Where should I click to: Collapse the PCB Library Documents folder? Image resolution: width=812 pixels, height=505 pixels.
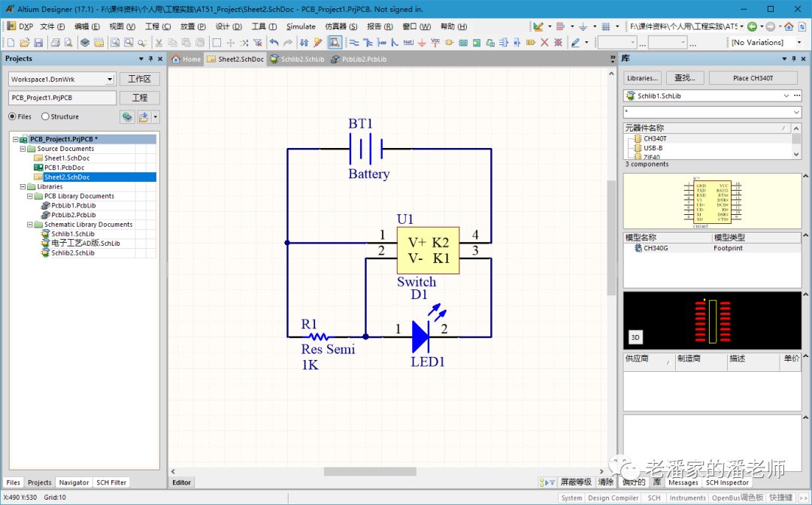coord(30,196)
